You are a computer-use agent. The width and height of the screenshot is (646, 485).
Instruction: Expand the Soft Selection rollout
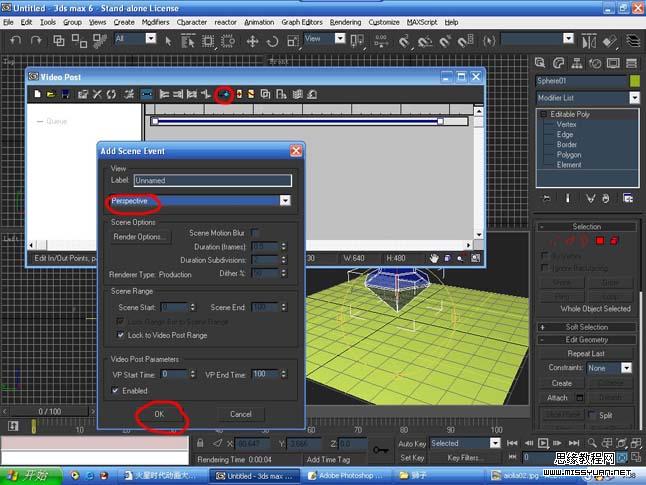click(x=587, y=327)
